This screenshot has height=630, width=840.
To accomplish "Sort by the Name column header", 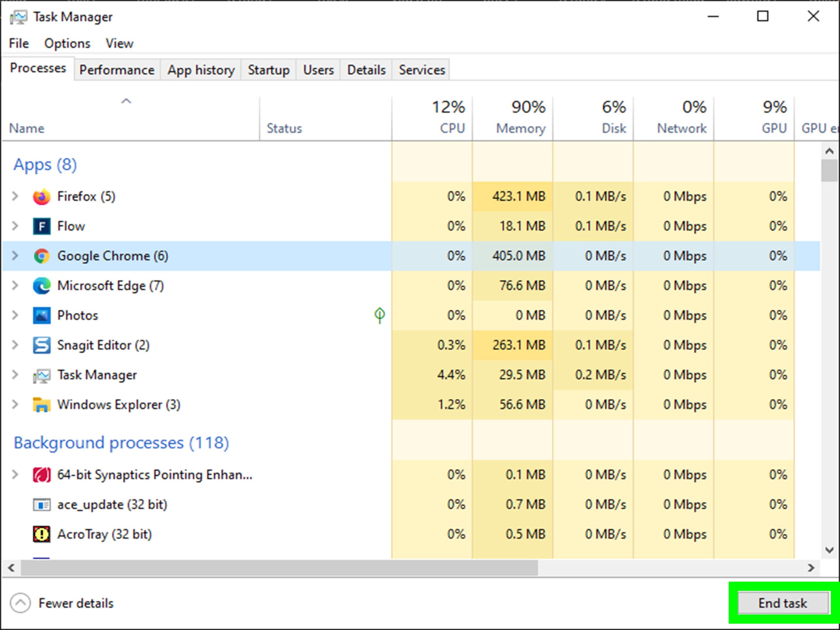I will (130, 118).
